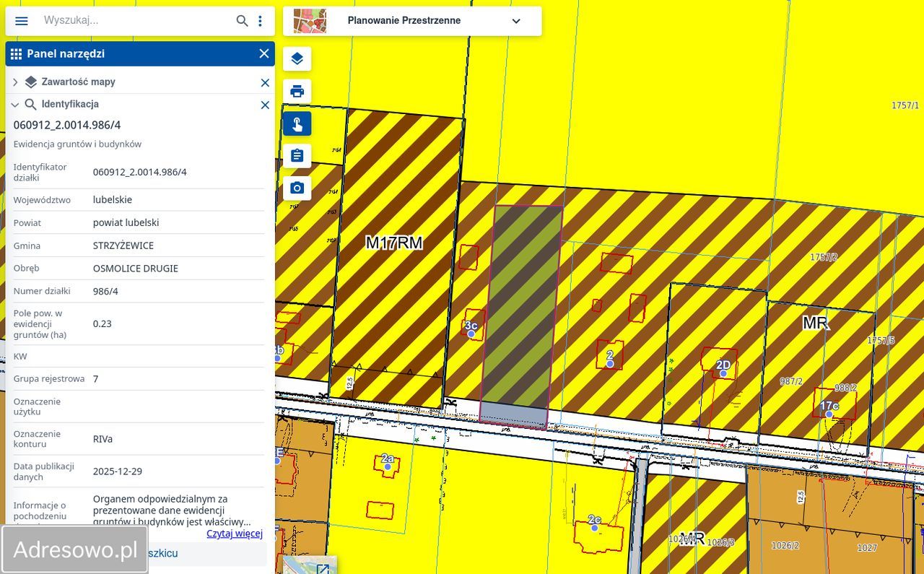Viewport: 924px width, 574px height.
Task: Open the map layers tool
Action: (x=297, y=59)
